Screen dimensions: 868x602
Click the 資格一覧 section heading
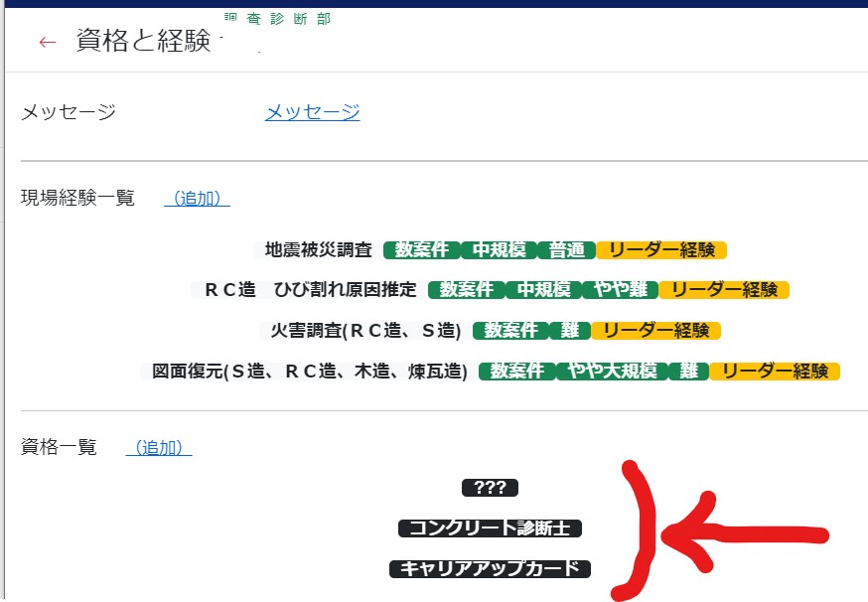click(x=59, y=447)
